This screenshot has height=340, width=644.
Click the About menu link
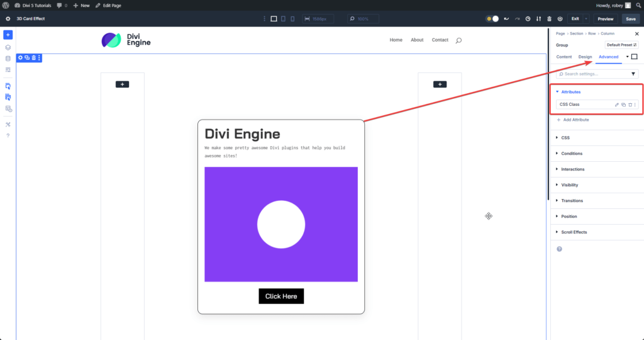point(417,40)
